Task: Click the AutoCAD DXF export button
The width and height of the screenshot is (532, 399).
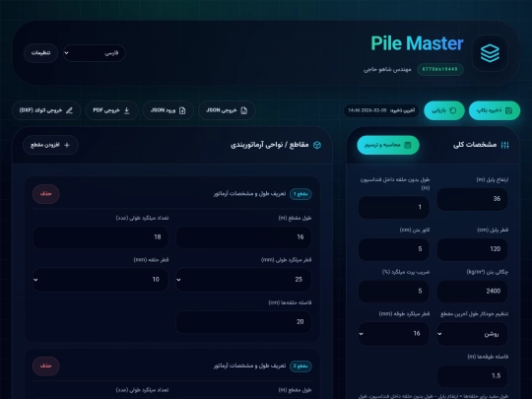Action: pyautogui.click(x=46, y=110)
